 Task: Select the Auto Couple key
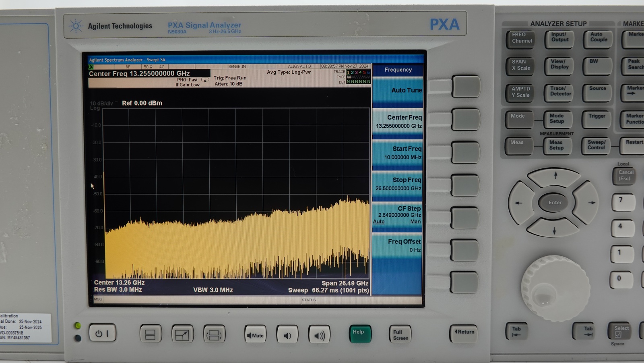click(x=598, y=39)
